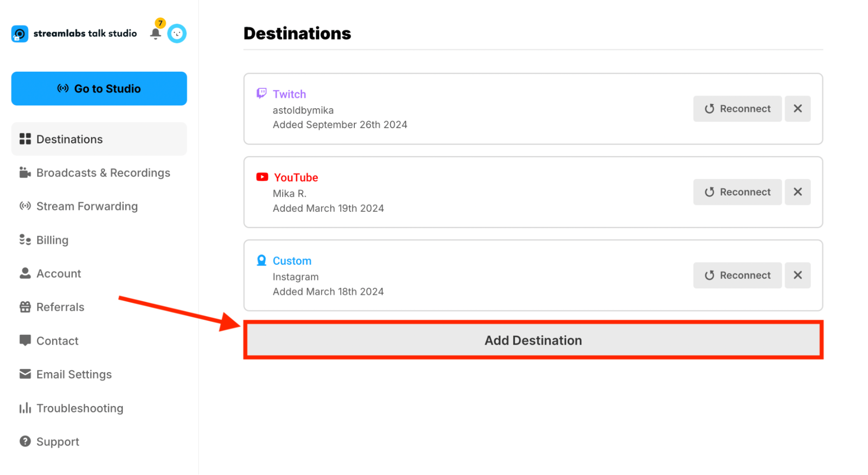868x475 pixels.
Task: Reconnect the Twitch destination
Action: 737,109
